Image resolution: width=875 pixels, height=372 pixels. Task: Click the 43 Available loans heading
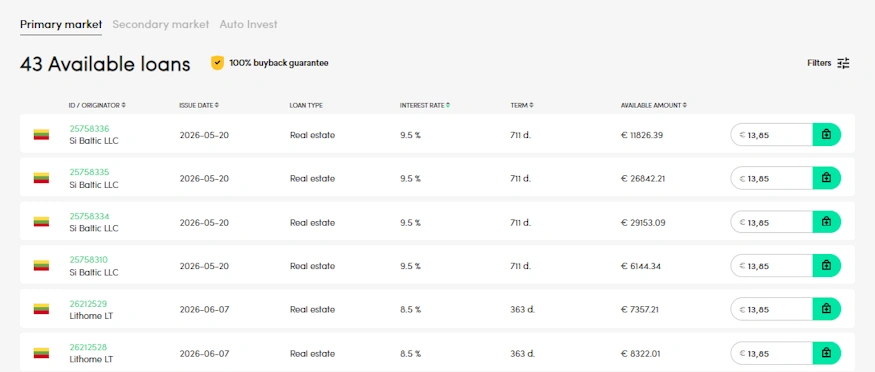(105, 64)
